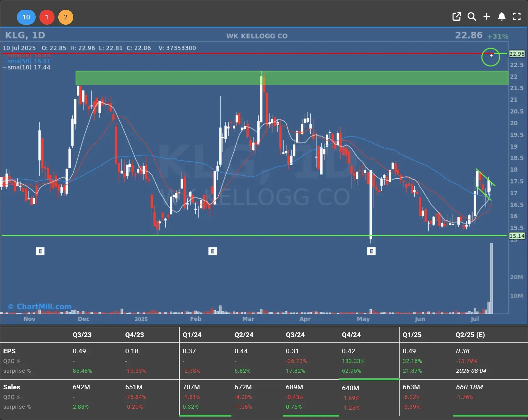Click the 2025-08-04 earnings date

click(471, 371)
